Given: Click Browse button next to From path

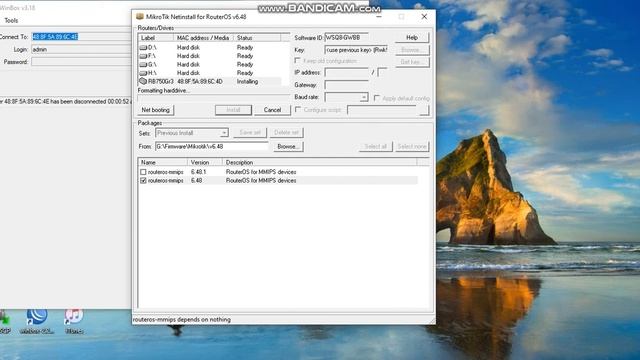Looking at the screenshot, I should click(x=288, y=147).
